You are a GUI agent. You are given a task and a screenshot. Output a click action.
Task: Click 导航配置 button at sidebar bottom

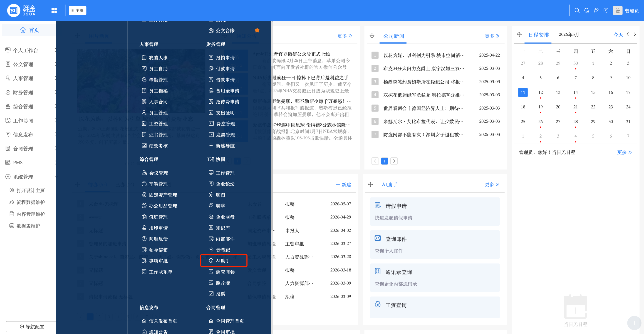(32, 327)
